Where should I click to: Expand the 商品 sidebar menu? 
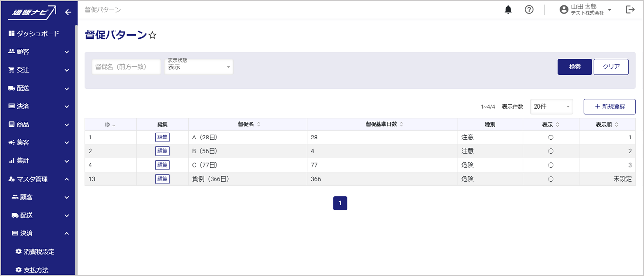coord(38,125)
